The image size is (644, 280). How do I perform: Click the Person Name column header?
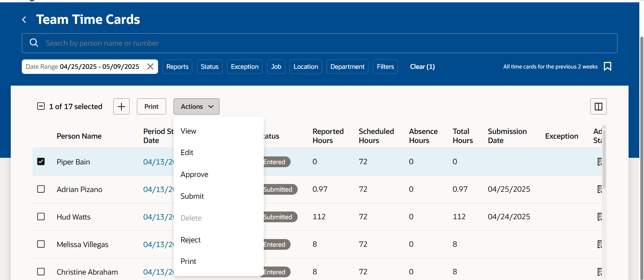pyautogui.click(x=79, y=136)
